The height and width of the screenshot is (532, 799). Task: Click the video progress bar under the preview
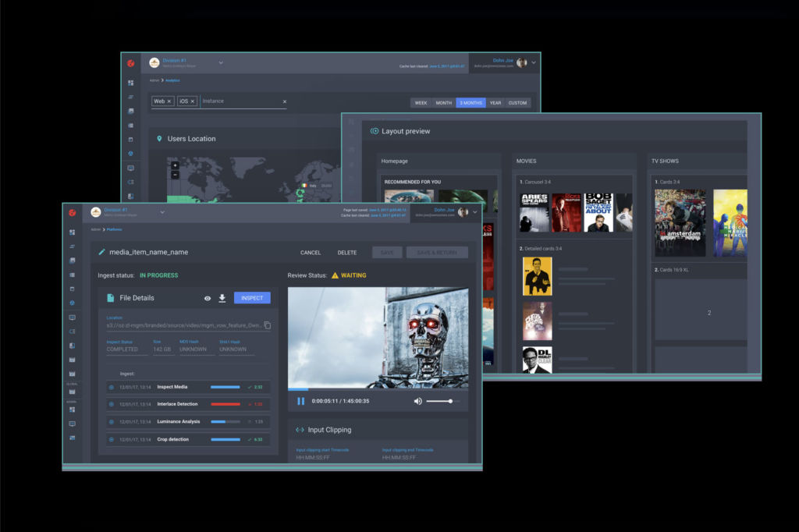[378, 389]
